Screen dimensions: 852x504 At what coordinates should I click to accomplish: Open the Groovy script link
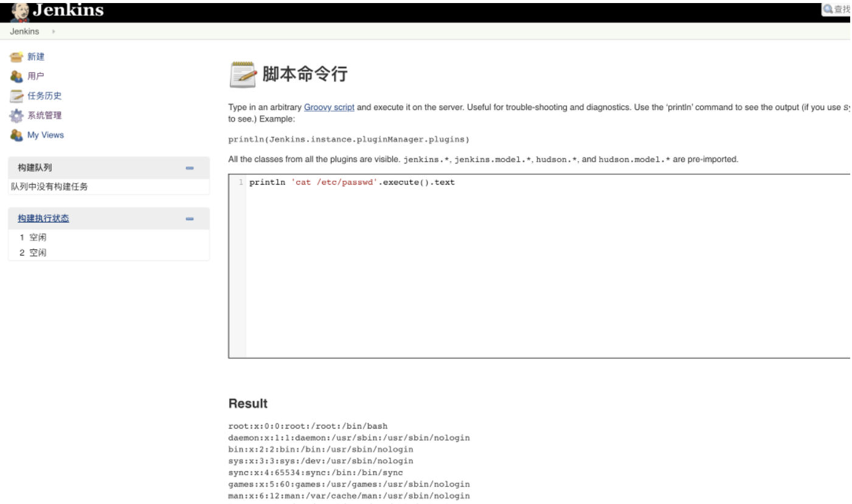point(329,108)
